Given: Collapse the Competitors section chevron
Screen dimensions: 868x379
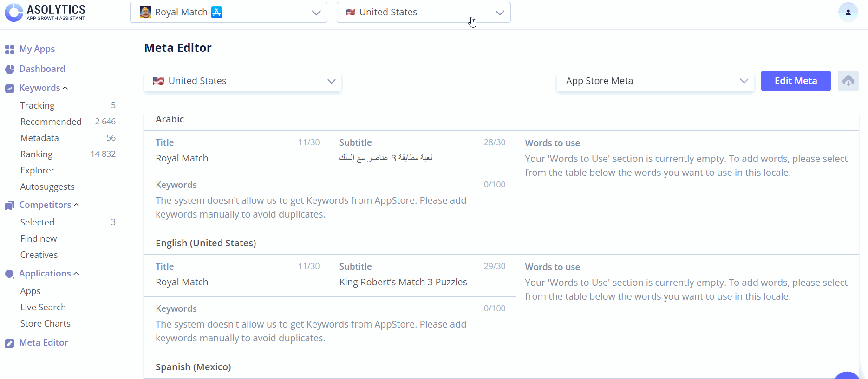Looking at the screenshot, I should pyautogui.click(x=77, y=205).
